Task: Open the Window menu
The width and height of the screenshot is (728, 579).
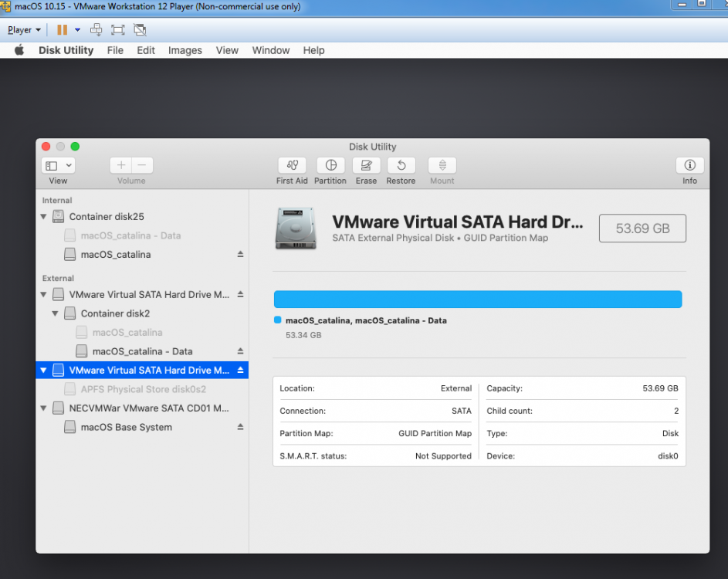Action: click(x=271, y=50)
